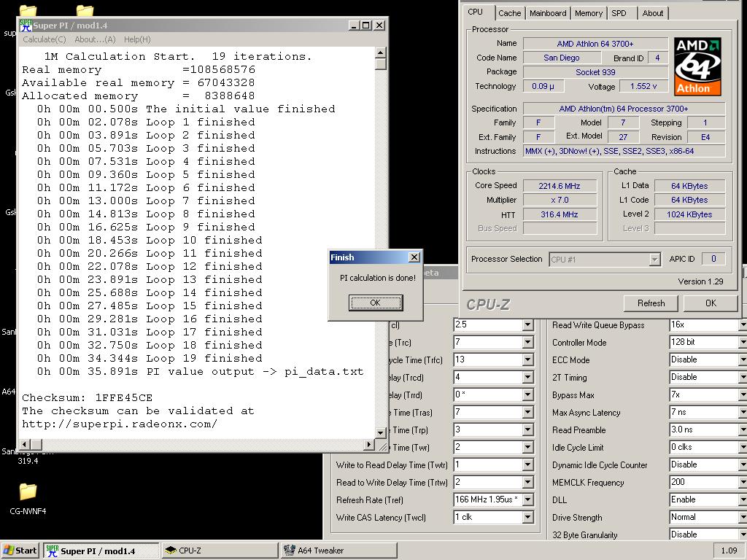Open the Start menu

(20, 551)
